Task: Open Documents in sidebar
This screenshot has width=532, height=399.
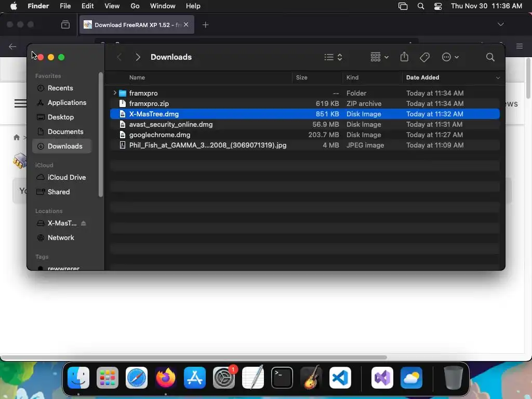Action: tap(62, 131)
